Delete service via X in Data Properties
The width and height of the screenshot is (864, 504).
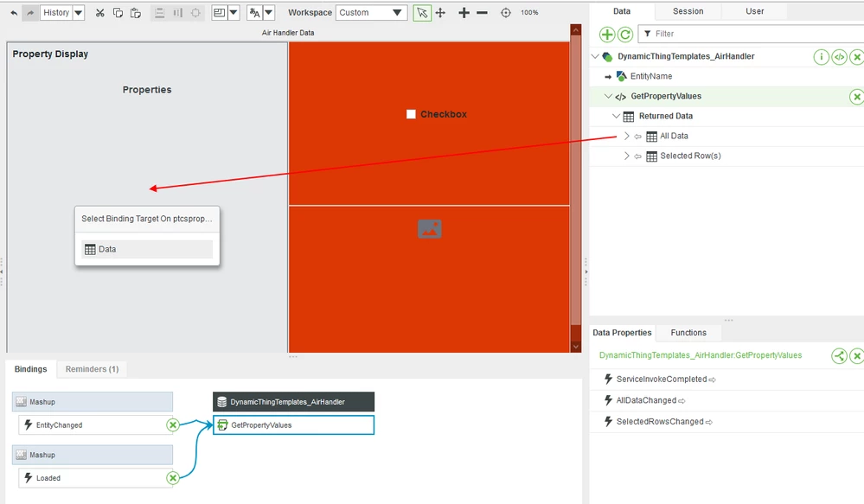tap(857, 356)
